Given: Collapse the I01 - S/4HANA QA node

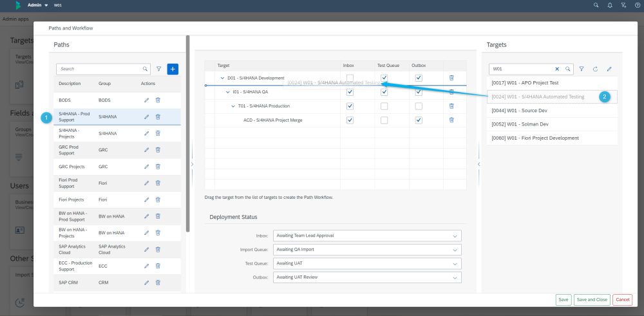Looking at the screenshot, I should (x=228, y=92).
